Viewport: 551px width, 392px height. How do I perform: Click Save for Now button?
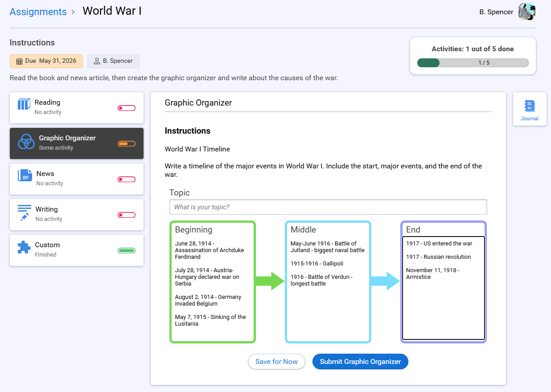pyautogui.click(x=276, y=362)
